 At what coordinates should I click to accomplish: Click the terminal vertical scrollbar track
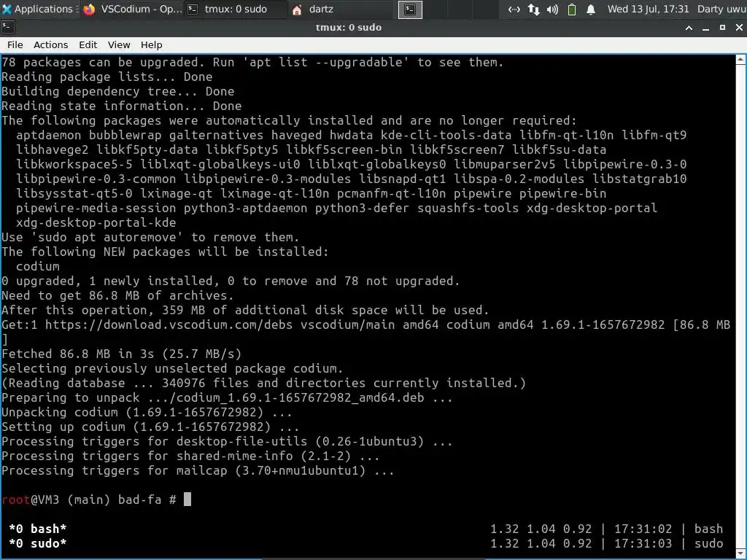[741, 307]
